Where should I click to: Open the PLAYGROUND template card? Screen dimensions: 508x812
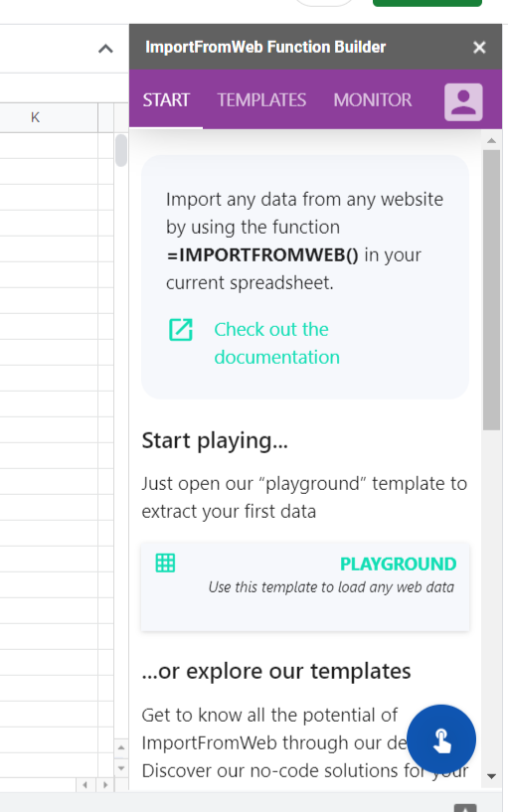coord(305,586)
